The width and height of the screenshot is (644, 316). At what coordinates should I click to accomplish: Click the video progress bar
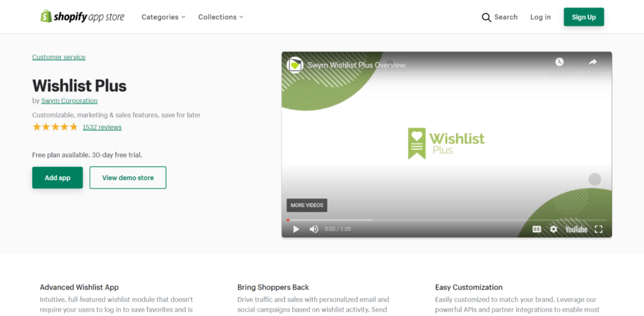[447, 220]
